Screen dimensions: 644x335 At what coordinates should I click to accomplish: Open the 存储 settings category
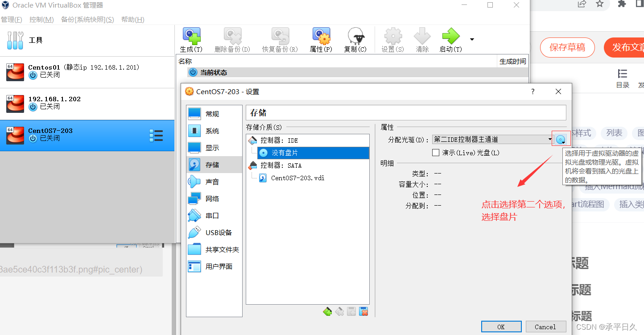(214, 165)
